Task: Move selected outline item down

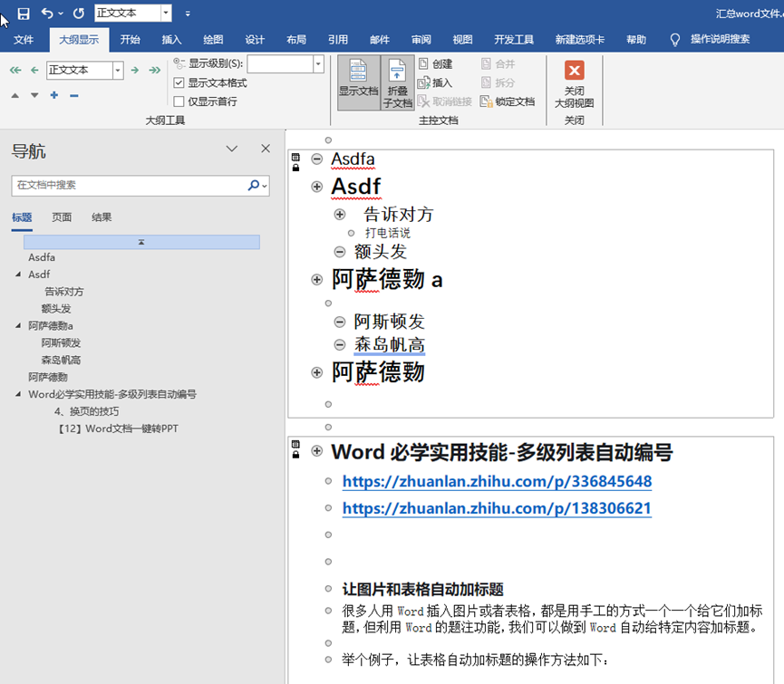Action: tap(34, 95)
